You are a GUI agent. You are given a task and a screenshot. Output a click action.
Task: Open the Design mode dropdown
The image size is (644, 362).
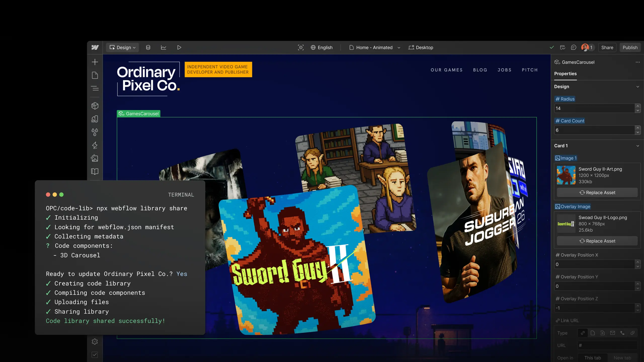(123, 48)
